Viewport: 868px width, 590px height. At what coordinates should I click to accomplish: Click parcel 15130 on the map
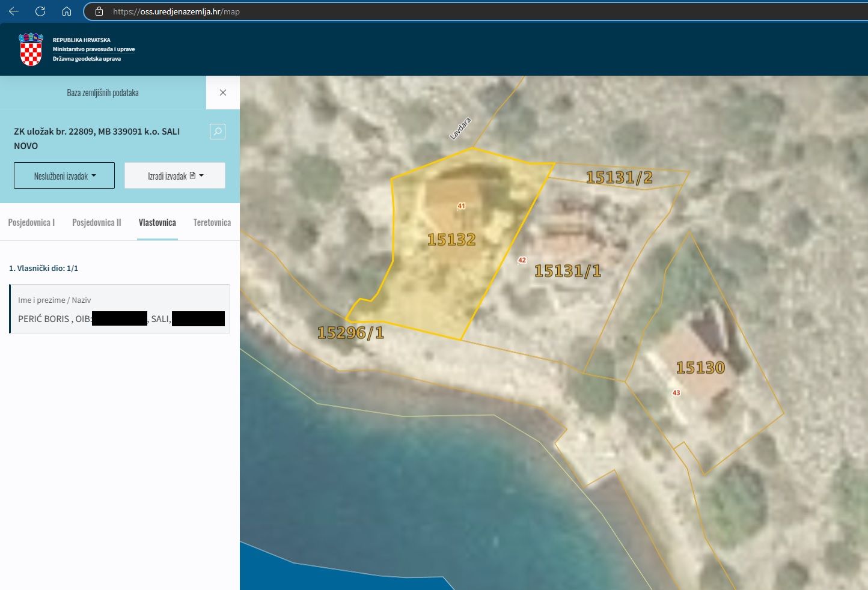tap(700, 367)
